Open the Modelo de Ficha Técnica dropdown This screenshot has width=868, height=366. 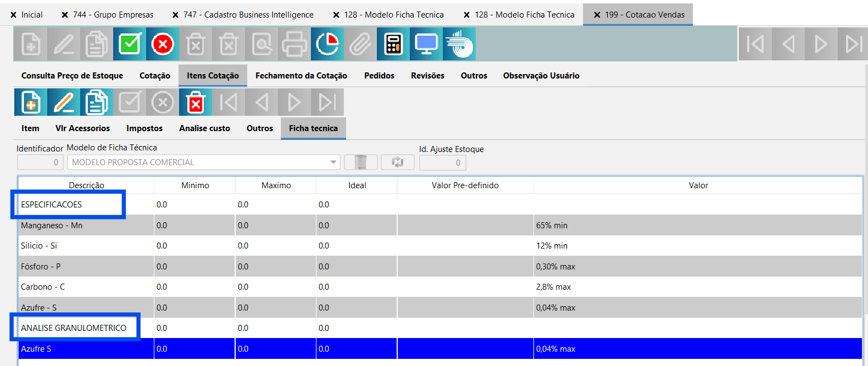pos(333,162)
